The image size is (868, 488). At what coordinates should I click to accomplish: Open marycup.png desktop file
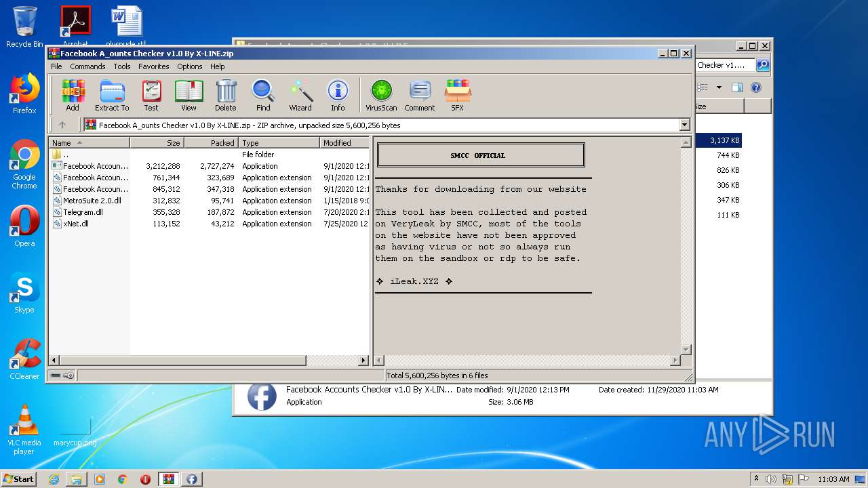click(x=75, y=431)
